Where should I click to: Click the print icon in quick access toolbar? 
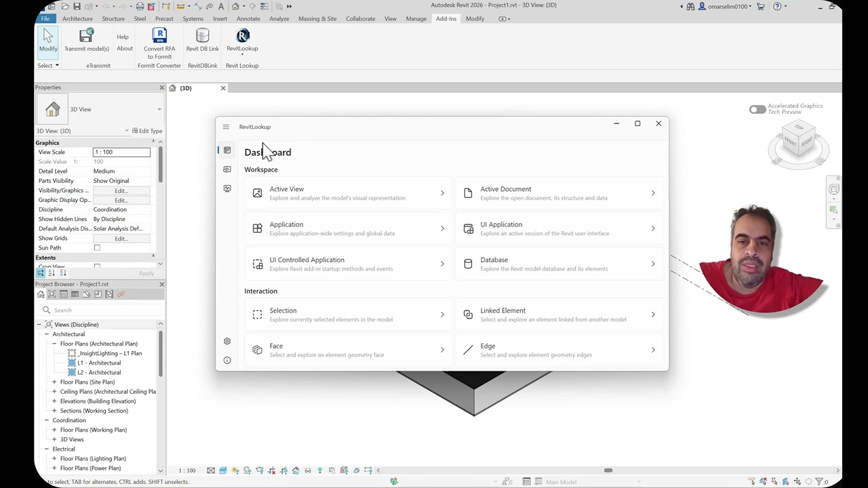(x=140, y=6)
